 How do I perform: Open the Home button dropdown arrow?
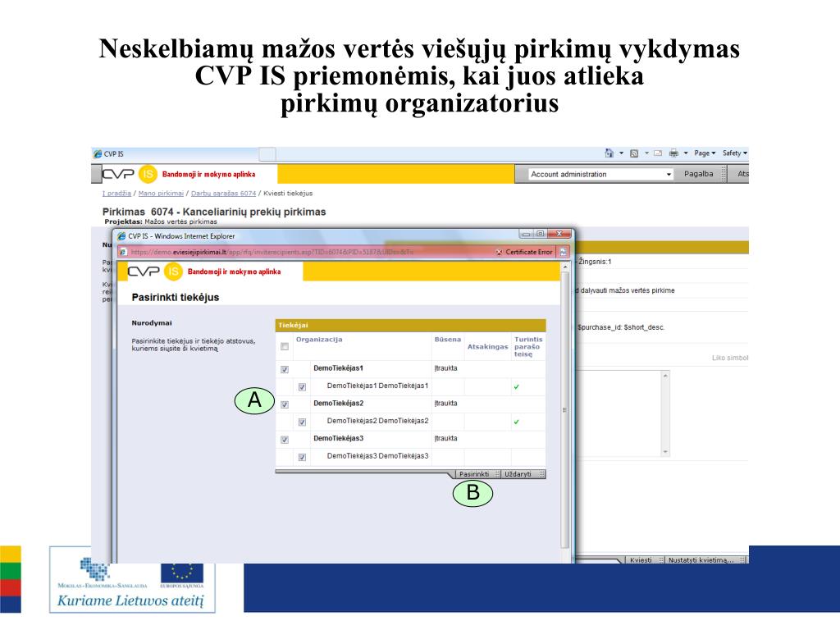(622, 153)
